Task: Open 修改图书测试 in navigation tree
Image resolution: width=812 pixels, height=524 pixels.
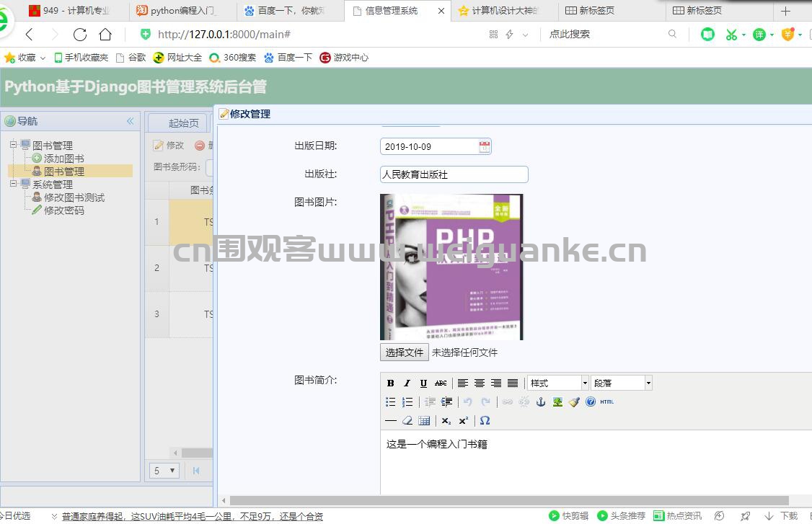Action: [x=74, y=197]
